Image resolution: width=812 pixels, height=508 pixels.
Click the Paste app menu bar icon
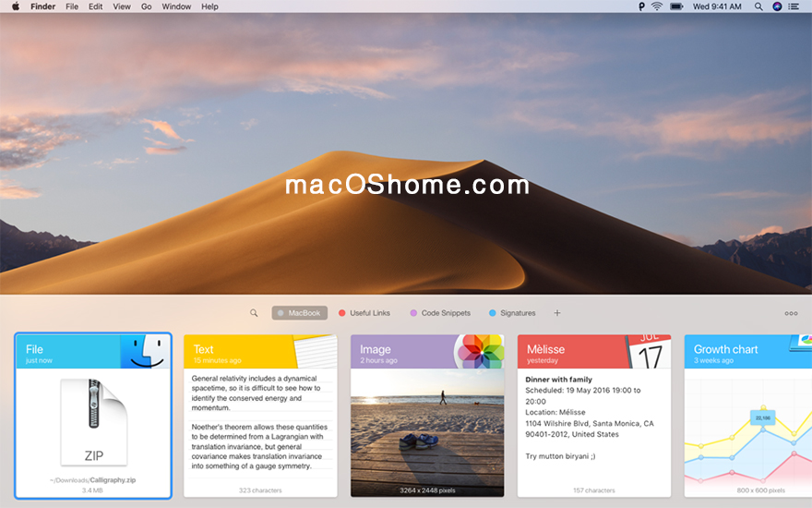click(x=641, y=6)
